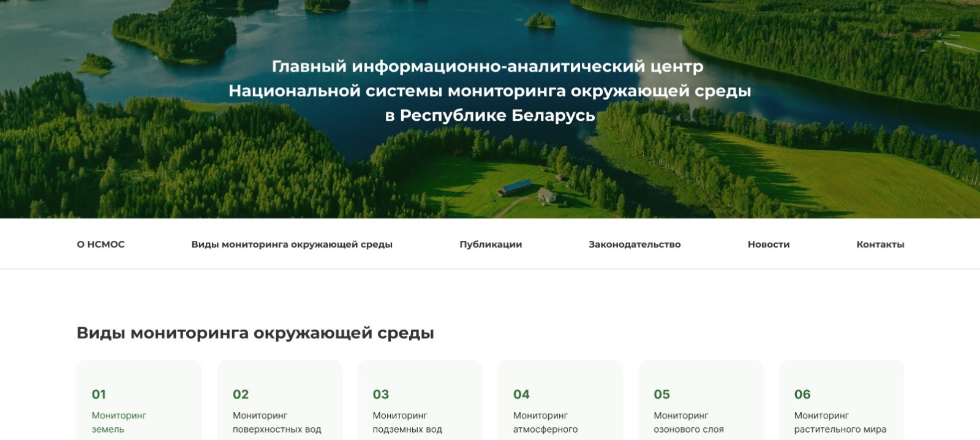Click the number 01 on first card
This screenshot has height=440, width=980.
[x=99, y=394]
